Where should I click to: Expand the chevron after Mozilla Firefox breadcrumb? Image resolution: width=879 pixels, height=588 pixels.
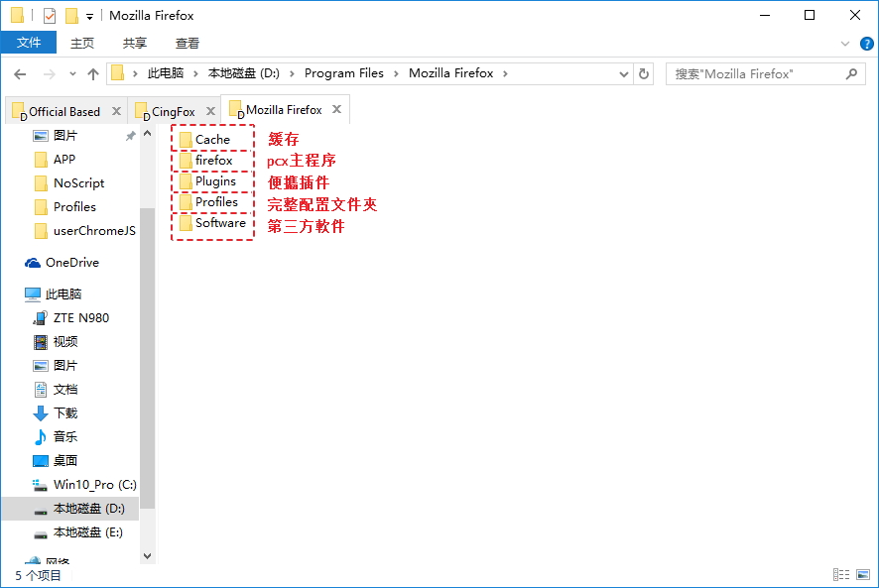[x=505, y=73]
